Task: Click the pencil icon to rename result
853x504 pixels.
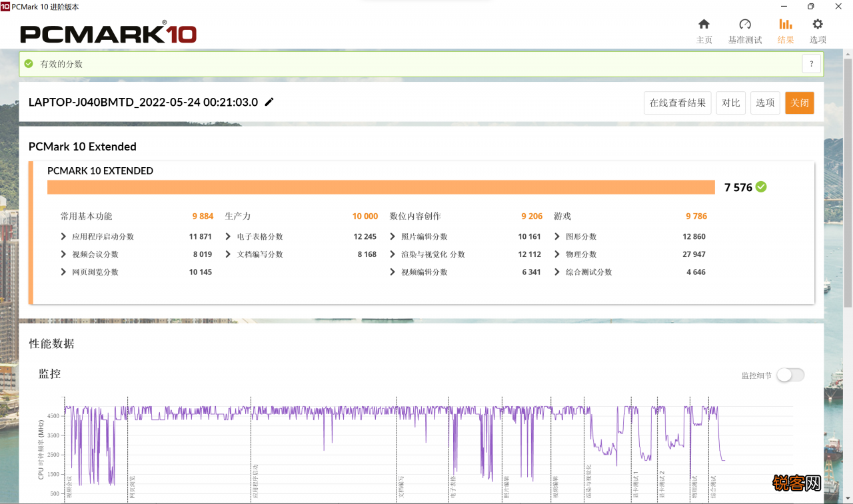Action: (269, 102)
